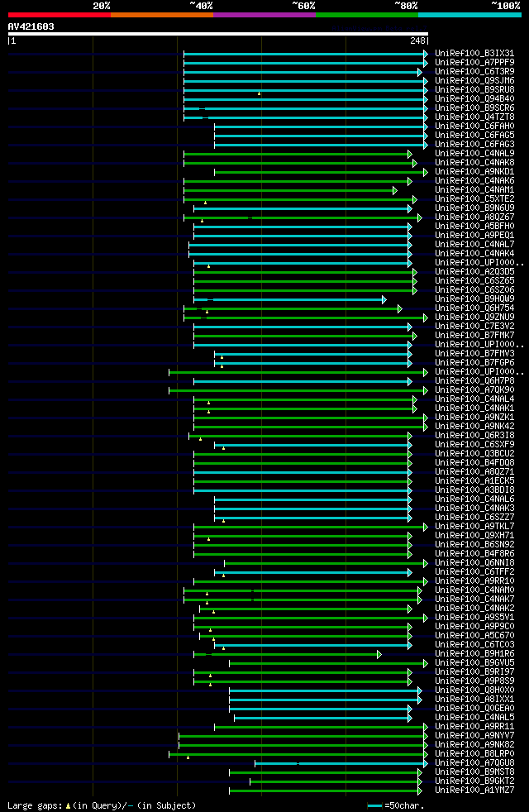Open hit UniRef100_A7QK90
The height and width of the screenshot is (812, 529).
click(474, 390)
